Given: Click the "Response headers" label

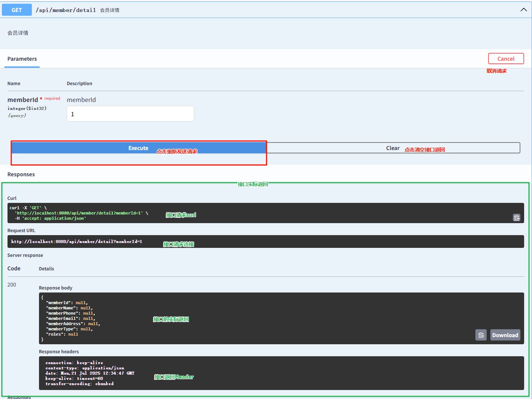Looking at the screenshot, I should pyautogui.click(x=59, y=351).
